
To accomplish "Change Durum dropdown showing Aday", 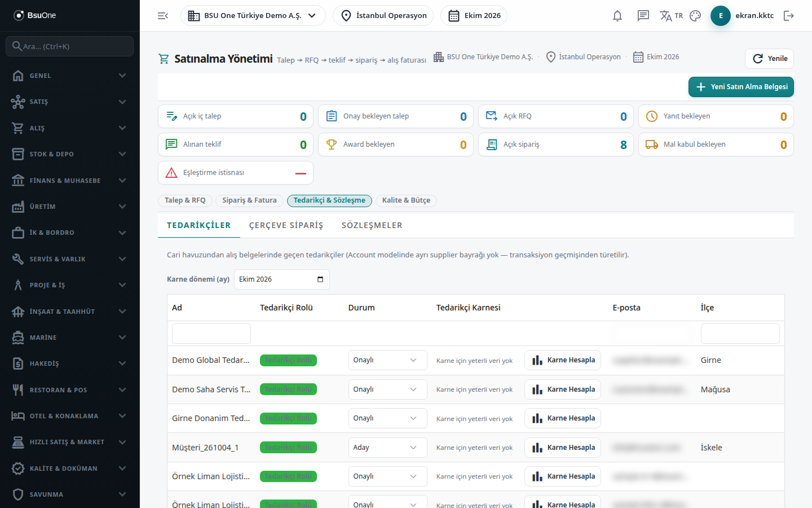I will click(x=387, y=448).
